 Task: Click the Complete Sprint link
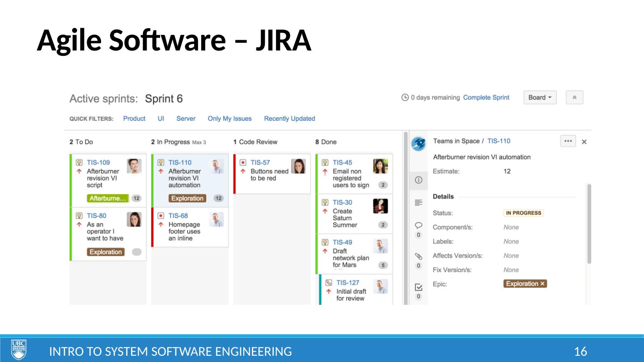click(x=486, y=97)
